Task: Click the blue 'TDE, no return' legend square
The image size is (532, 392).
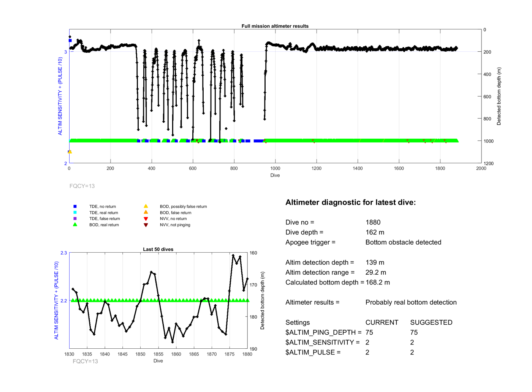Action: [x=75, y=207]
